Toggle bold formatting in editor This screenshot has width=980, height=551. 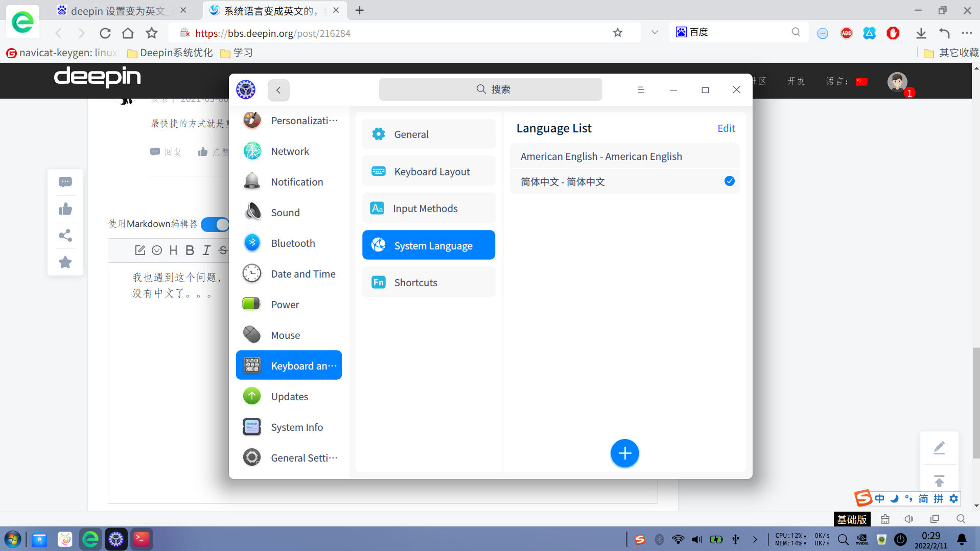(190, 250)
